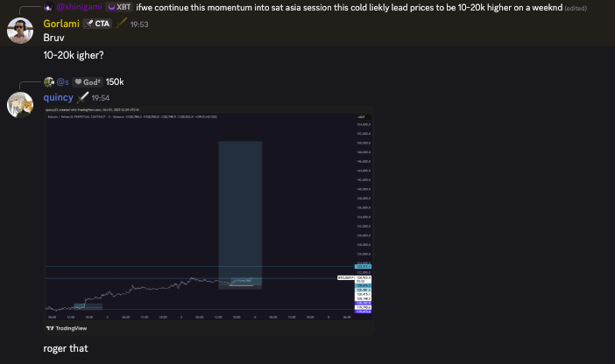This screenshot has height=364, width=615.
Task: Click the @shinigami reply mention
Action: tap(79, 7)
